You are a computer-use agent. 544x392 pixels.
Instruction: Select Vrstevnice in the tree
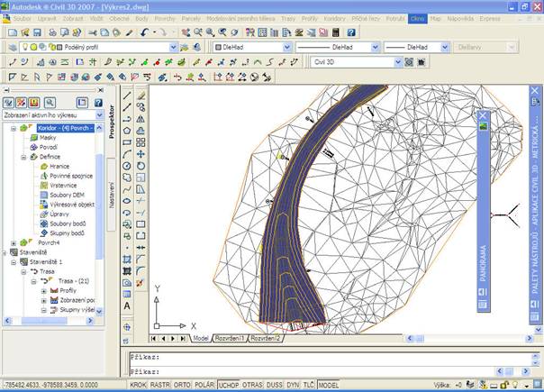click(63, 186)
